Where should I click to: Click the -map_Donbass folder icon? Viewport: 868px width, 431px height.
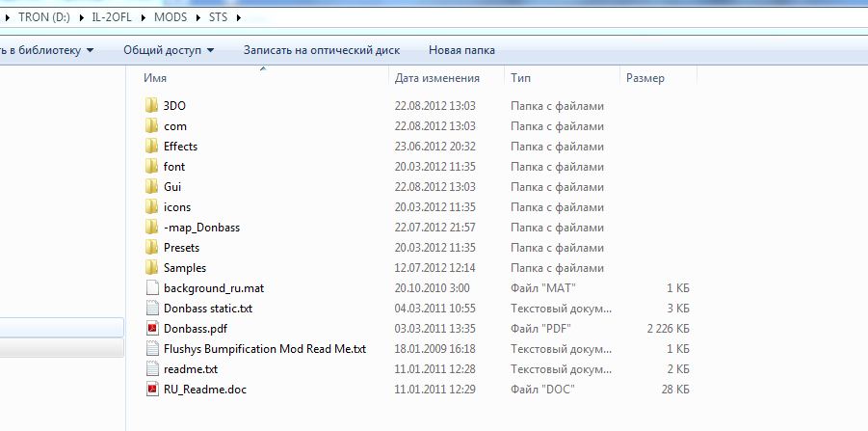[x=152, y=228]
